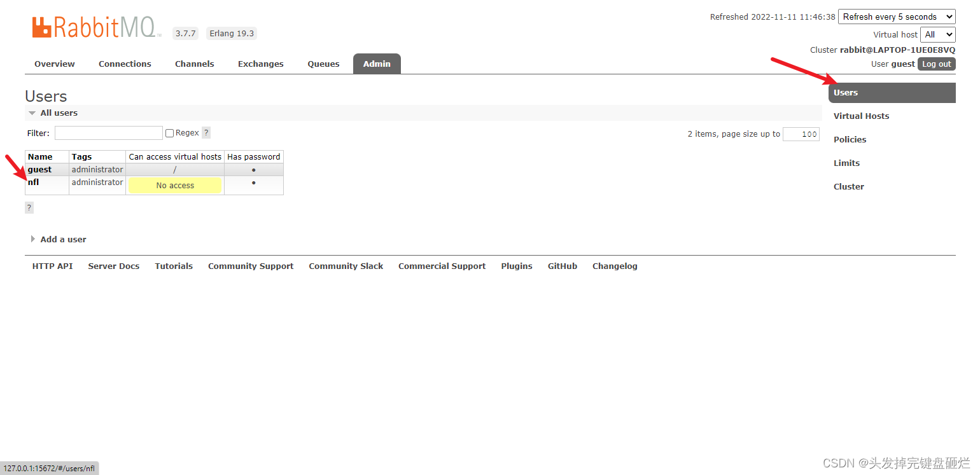
Task: Open the nfl user details
Action: 34,182
